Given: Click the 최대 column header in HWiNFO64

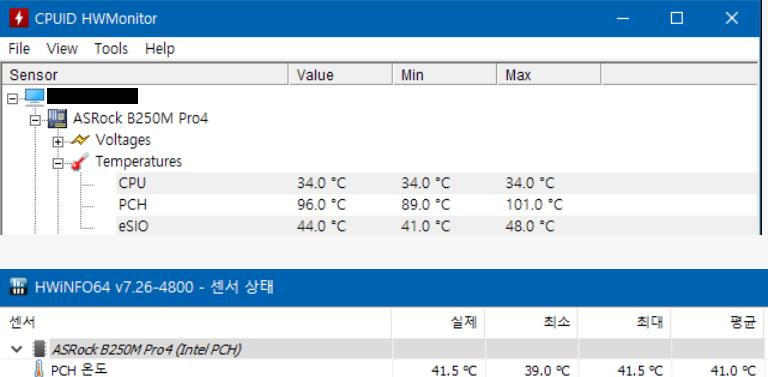Looking at the screenshot, I should tap(624, 323).
